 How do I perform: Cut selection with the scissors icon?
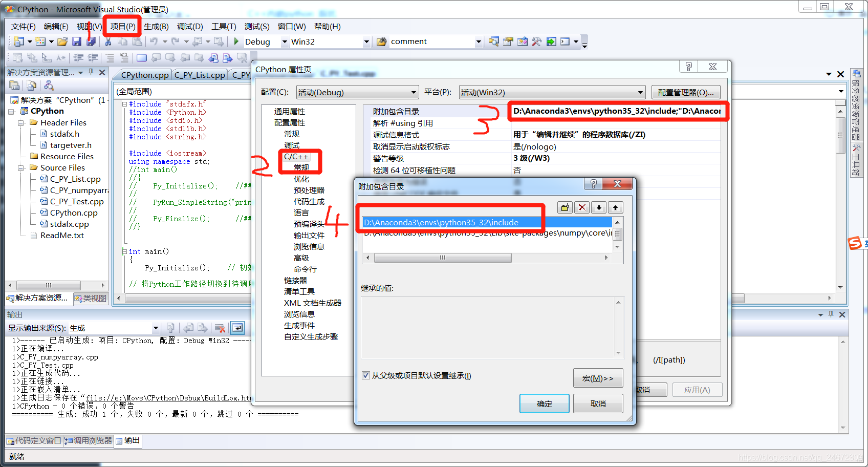pyautogui.click(x=108, y=41)
